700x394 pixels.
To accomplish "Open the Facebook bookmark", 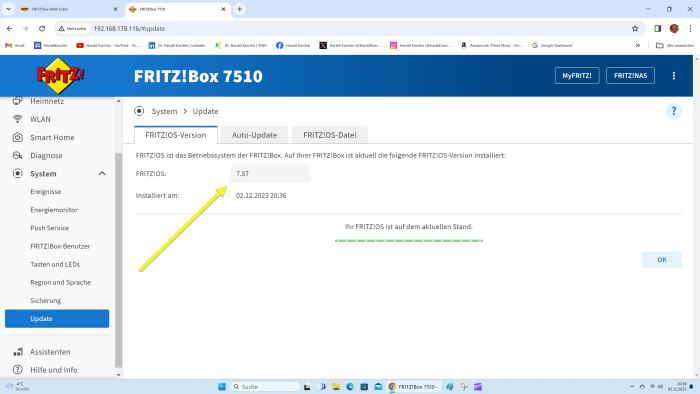I will 293,46.
